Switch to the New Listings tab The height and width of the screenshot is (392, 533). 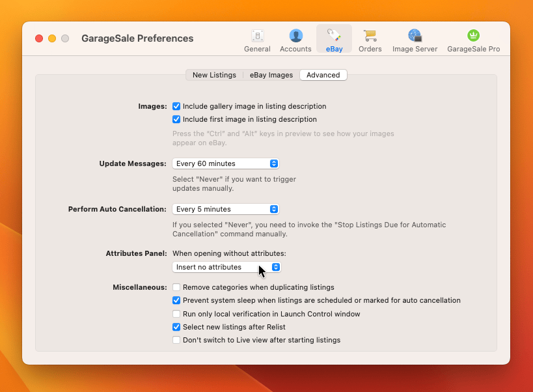[214, 75]
